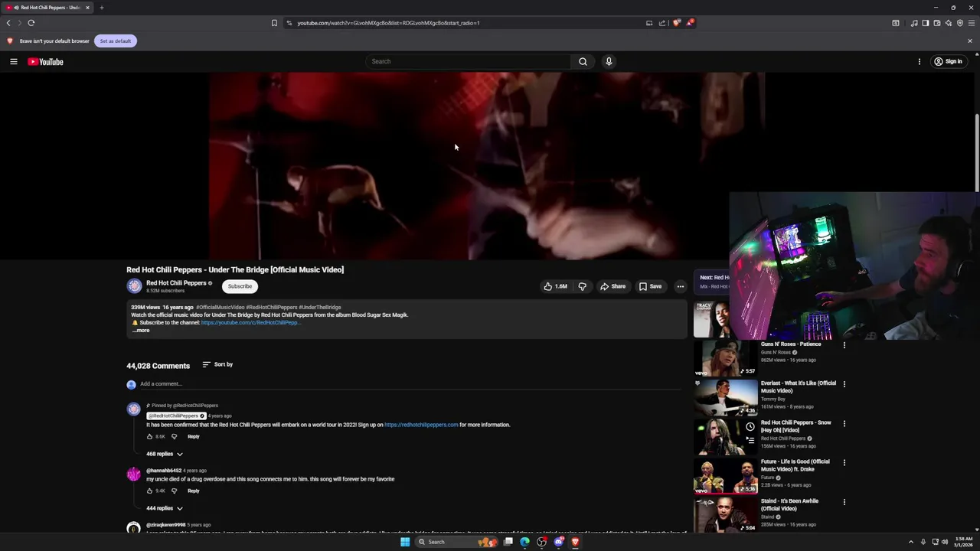Reload the page

click(31, 23)
